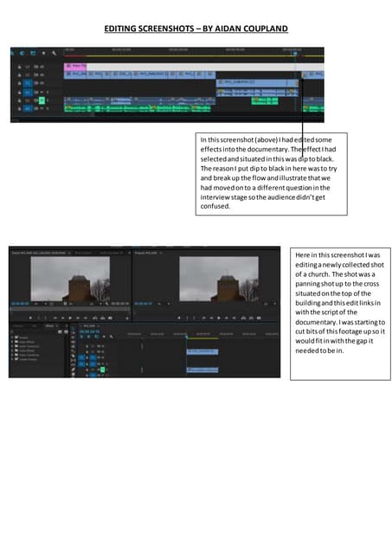Expand the Audio Transitions folder
The width and height of the screenshot is (392, 554).
(x=13, y=346)
